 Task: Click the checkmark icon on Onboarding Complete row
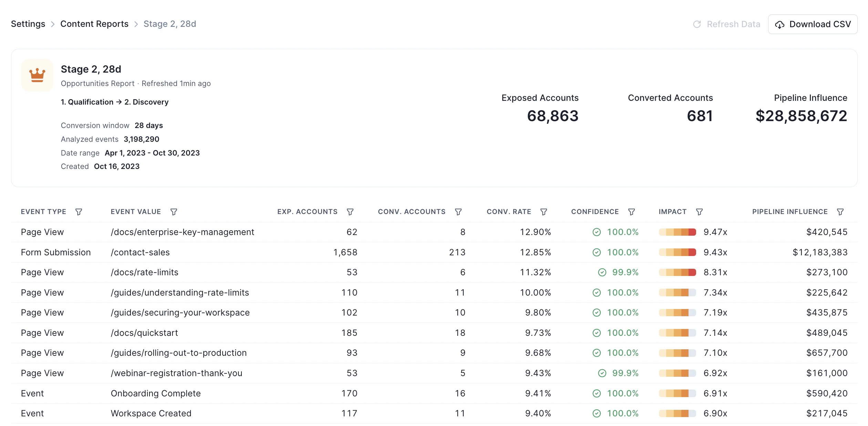(596, 393)
